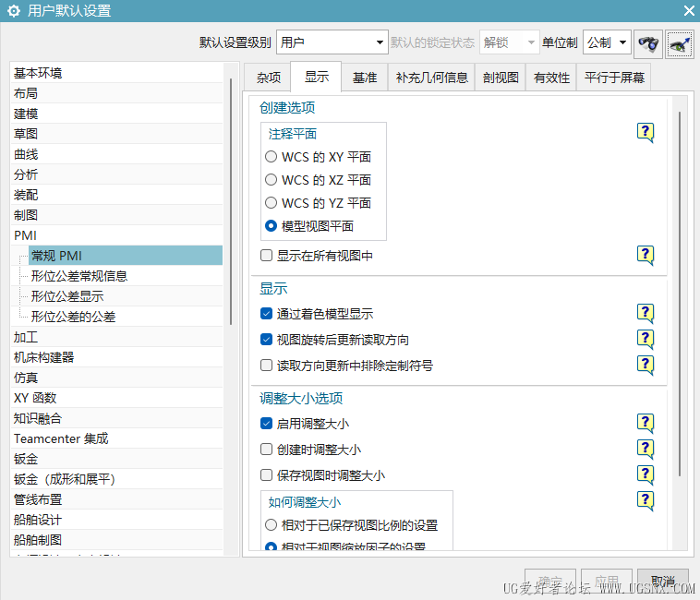Select 建模 in category list
700x600 pixels.
[117, 114]
